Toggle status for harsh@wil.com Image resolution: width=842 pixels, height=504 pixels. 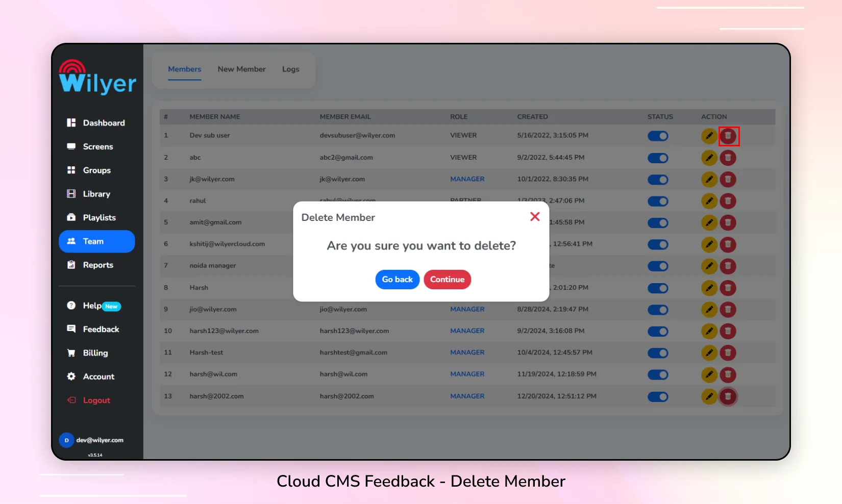point(658,375)
